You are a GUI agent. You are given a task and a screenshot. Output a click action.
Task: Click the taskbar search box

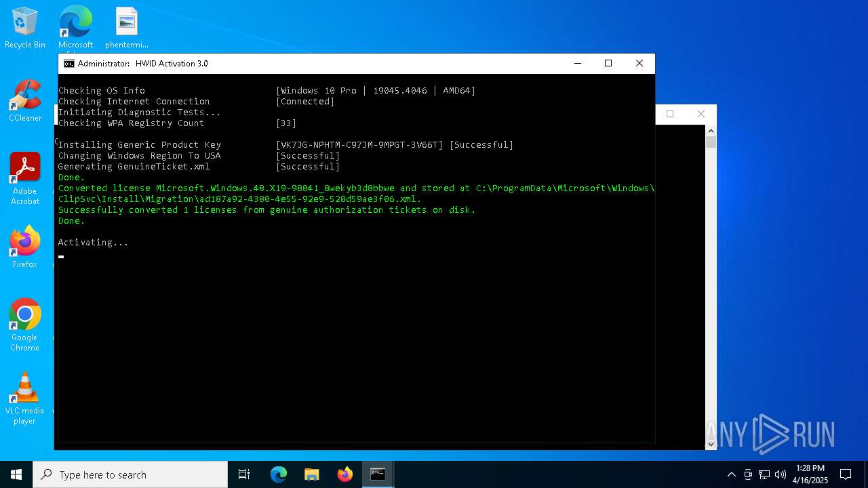[130, 474]
